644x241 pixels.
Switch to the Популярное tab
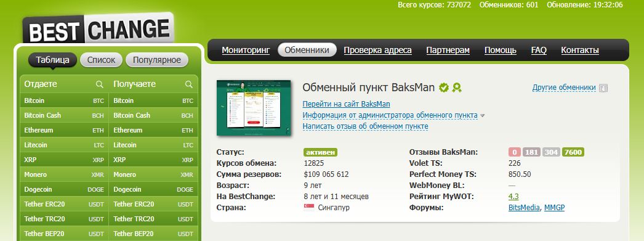[157, 60]
